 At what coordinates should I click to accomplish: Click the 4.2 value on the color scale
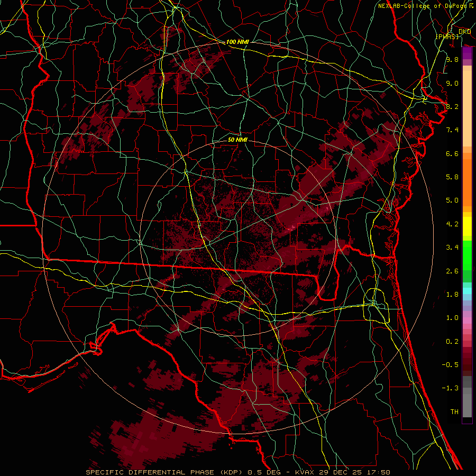tap(452, 224)
